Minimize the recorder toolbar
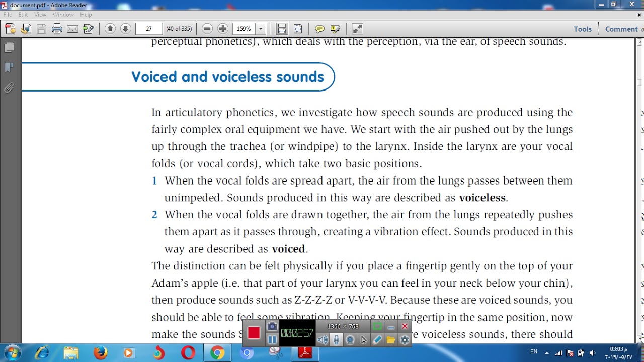The width and height of the screenshot is (644, 362). click(391, 327)
